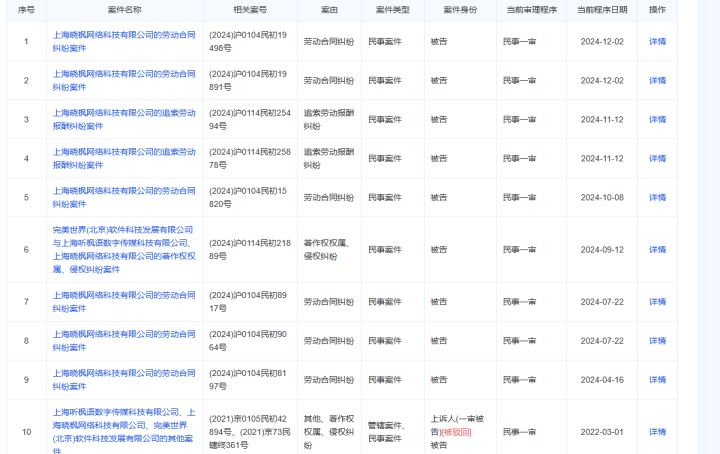Open 劳动合同纠纷案件 link in row 8
The width and height of the screenshot is (720, 454).
124,341
